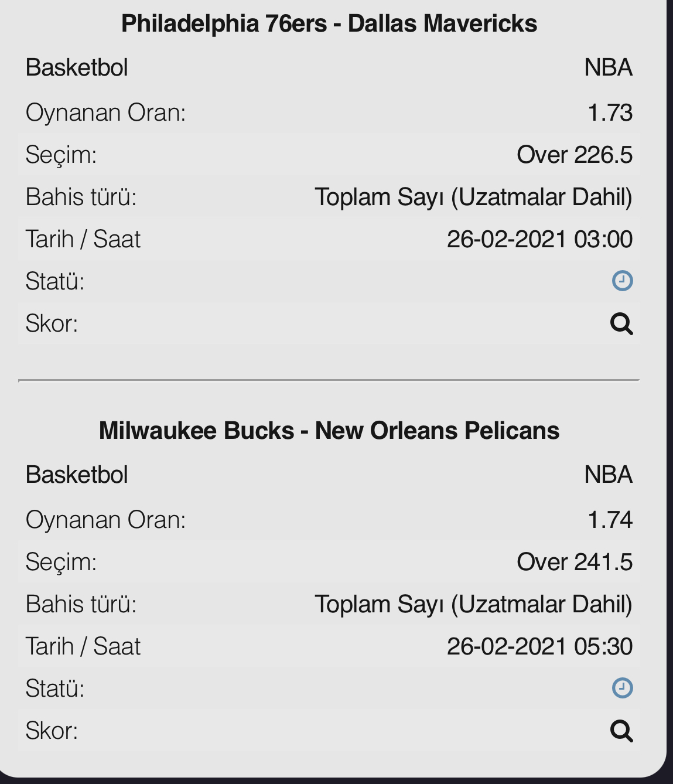Screen dimensions: 673x784
Task: Click the magnifier icon for Bucks-Pelicans score
Action: [x=621, y=731]
